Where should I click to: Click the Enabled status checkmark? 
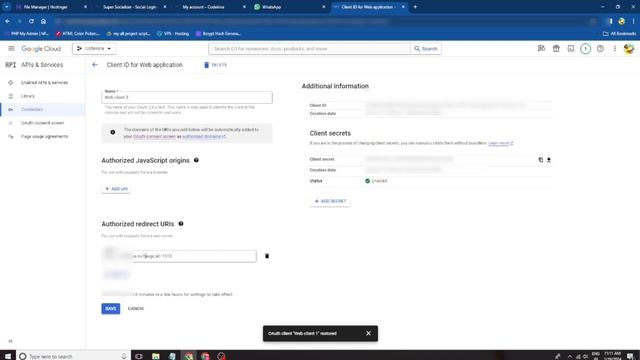[367, 181]
